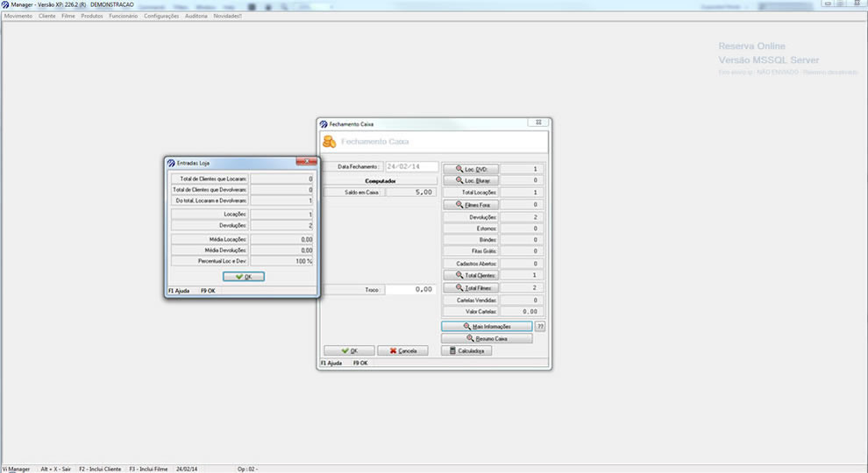Image resolution: width=868 pixels, height=473 pixels.
Task: Open the Movimento menu
Action: pyautogui.click(x=18, y=16)
